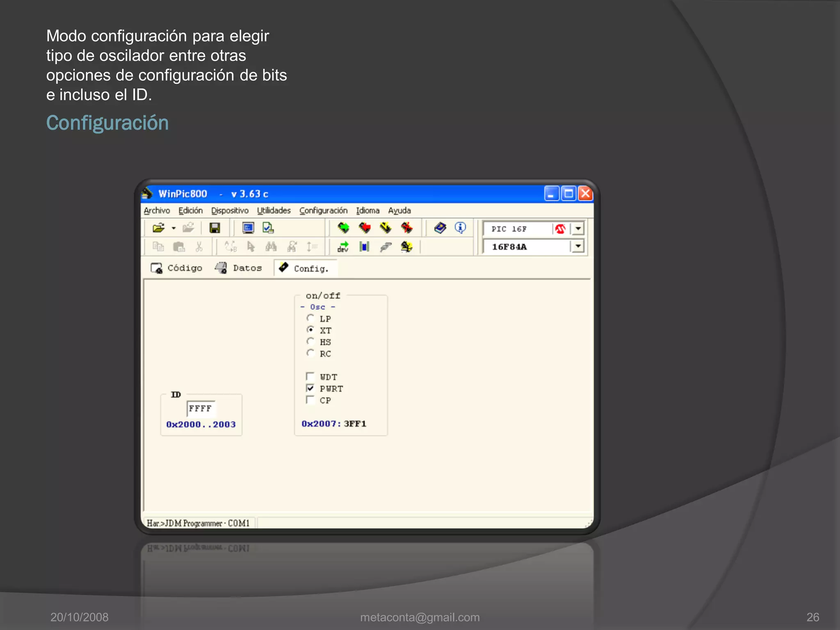Open the dropdown arrow beside open folder
840x630 pixels.
click(173, 228)
